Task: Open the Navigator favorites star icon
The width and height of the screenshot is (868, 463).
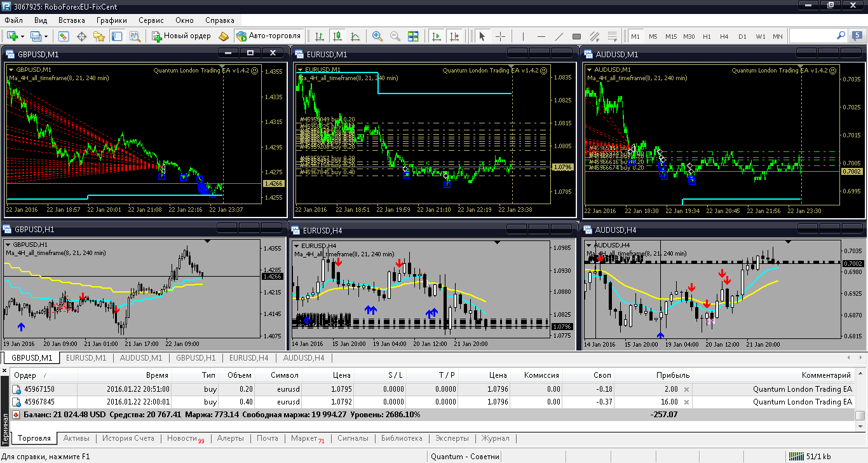Action: pyautogui.click(x=99, y=36)
